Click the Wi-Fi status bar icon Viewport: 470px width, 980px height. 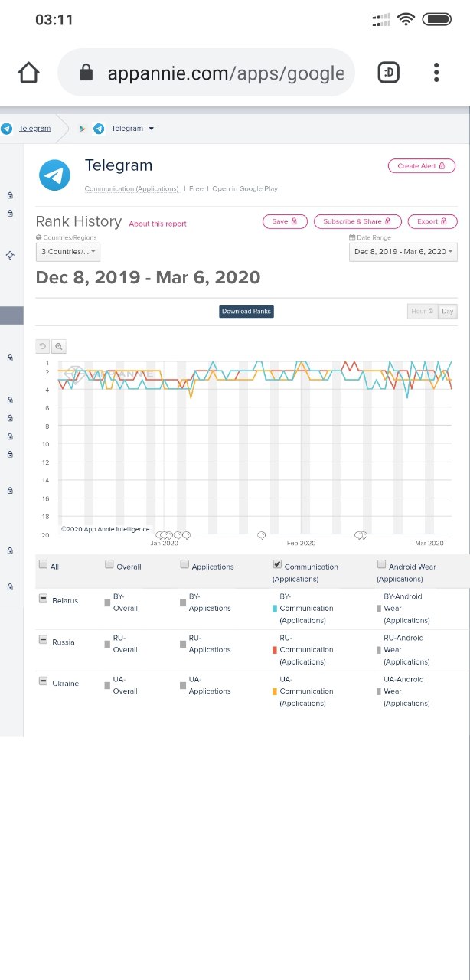point(406,19)
